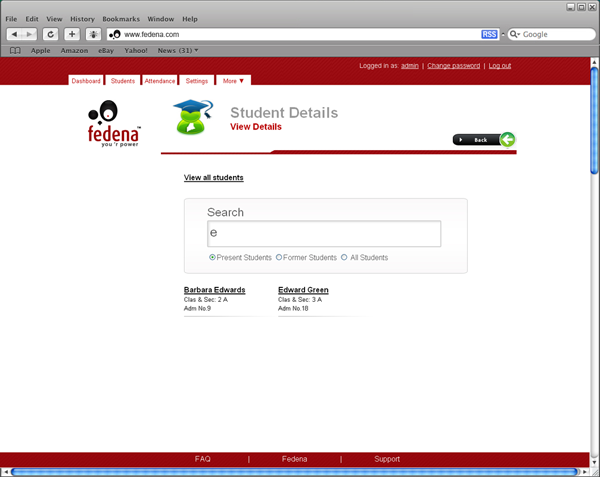Open the Bookmarks menu
600x477 pixels.
point(121,19)
